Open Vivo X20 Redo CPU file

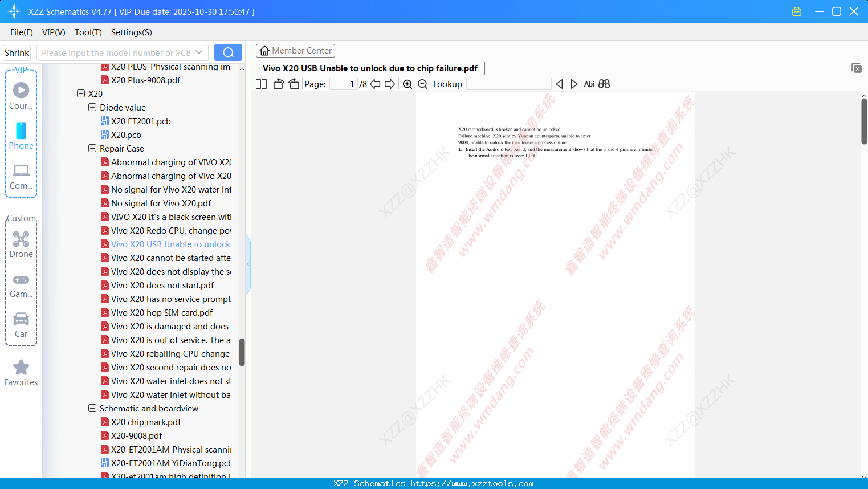[166, 230]
